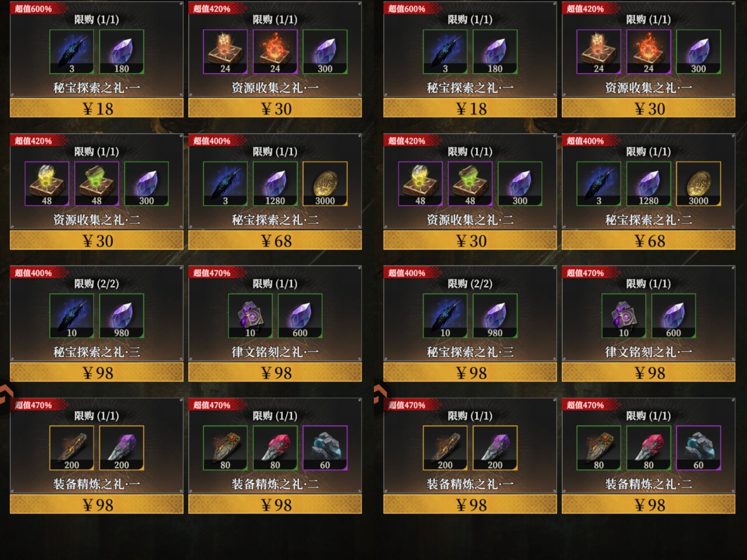Click the ¥98 button under 装备精炼之礼·一 in the left panel
The width and height of the screenshot is (747, 560).
(96, 504)
